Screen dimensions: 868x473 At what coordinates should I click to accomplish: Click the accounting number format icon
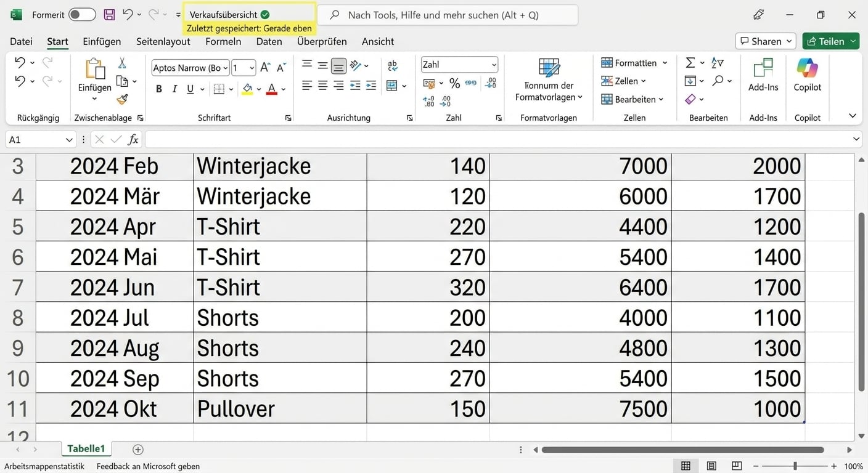[x=429, y=83]
